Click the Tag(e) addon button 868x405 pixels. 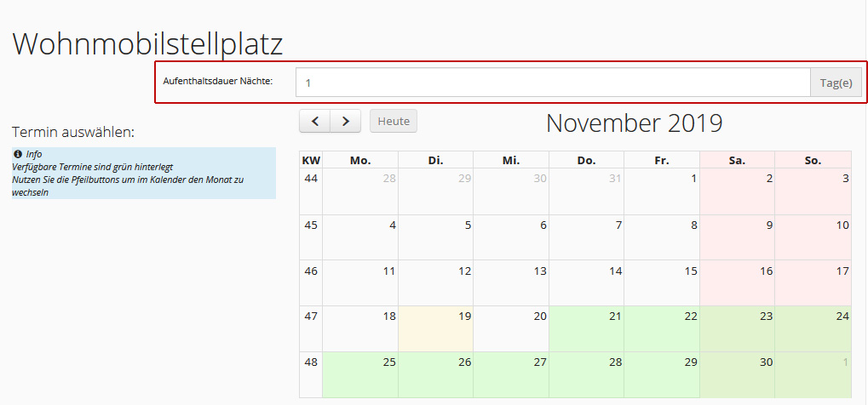836,83
